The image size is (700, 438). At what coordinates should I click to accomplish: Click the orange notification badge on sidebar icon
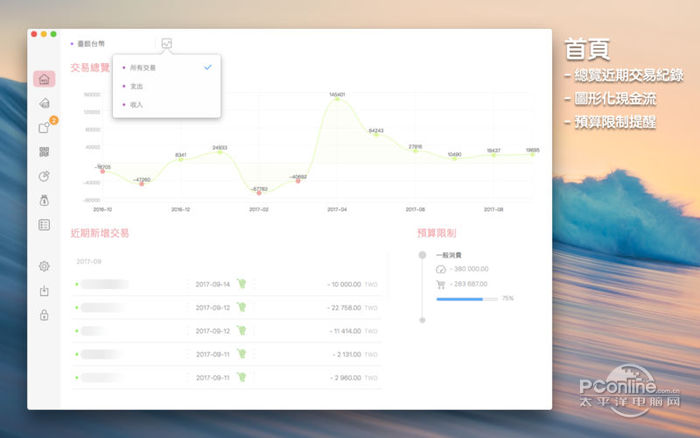(x=54, y=120)
